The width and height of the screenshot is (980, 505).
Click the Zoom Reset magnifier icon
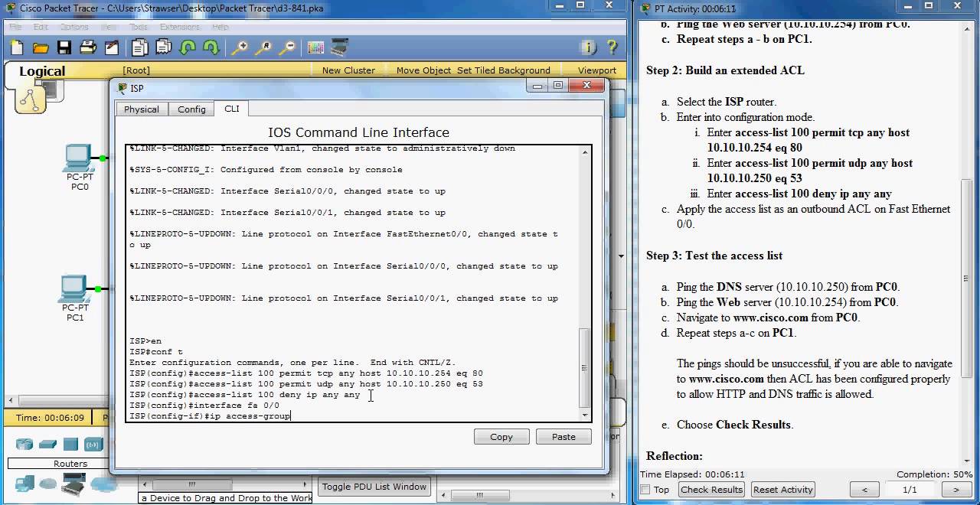tap(263, 47)
